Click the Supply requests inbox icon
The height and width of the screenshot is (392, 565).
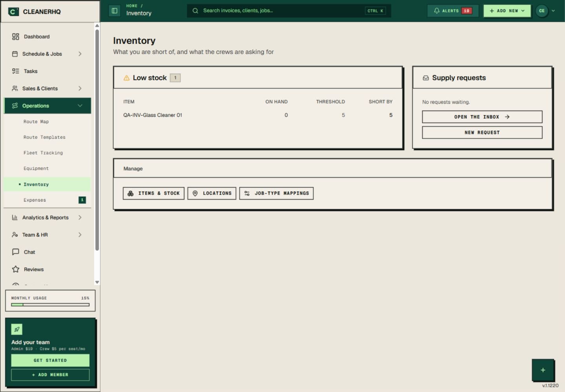(426, 78)
